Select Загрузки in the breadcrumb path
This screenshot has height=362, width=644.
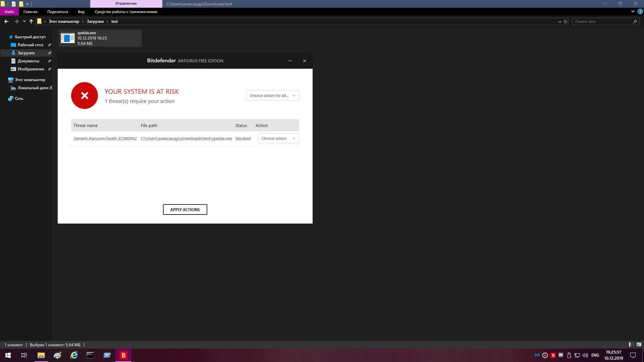click(x=95, y=21)
